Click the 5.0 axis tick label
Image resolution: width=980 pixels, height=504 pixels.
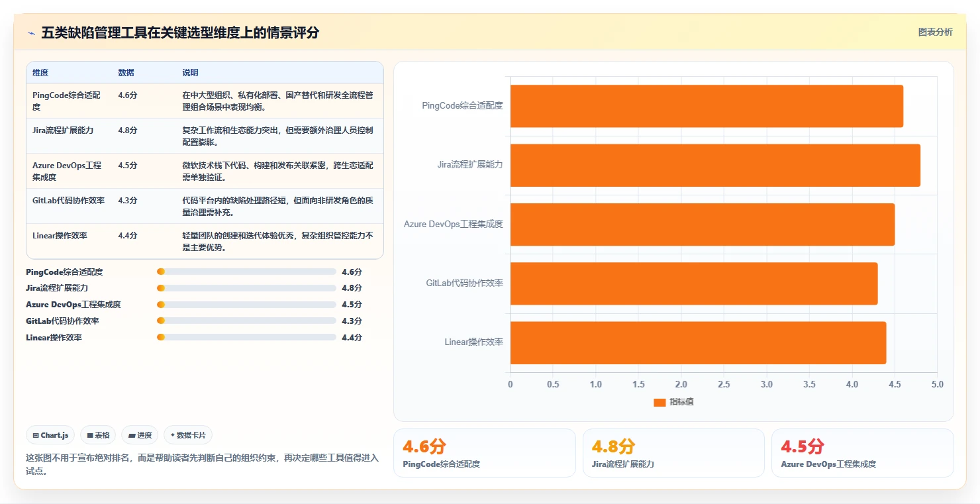pos(937,384)
